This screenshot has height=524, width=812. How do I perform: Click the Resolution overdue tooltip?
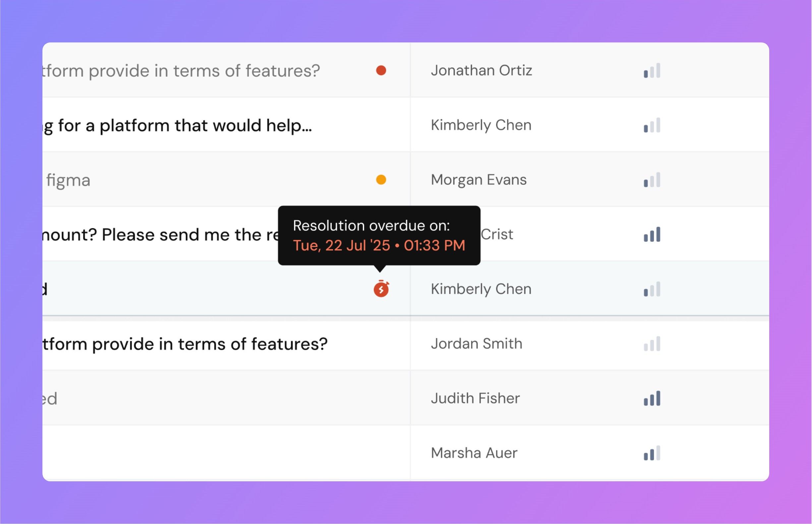tap(379, 236)
